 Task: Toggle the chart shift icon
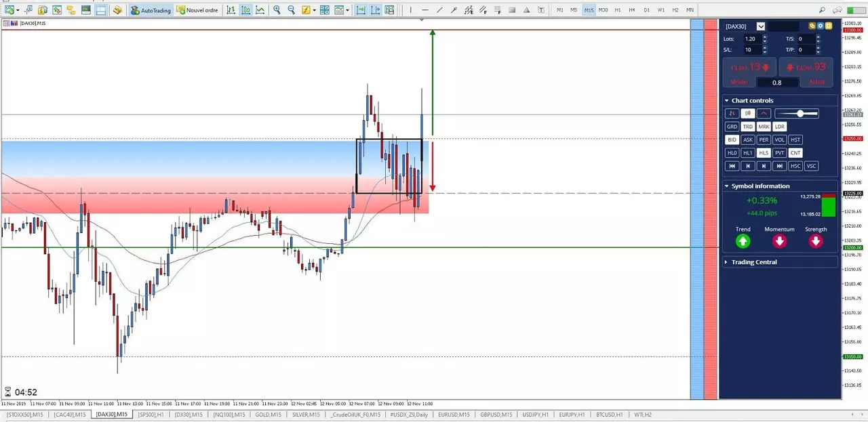375,10
